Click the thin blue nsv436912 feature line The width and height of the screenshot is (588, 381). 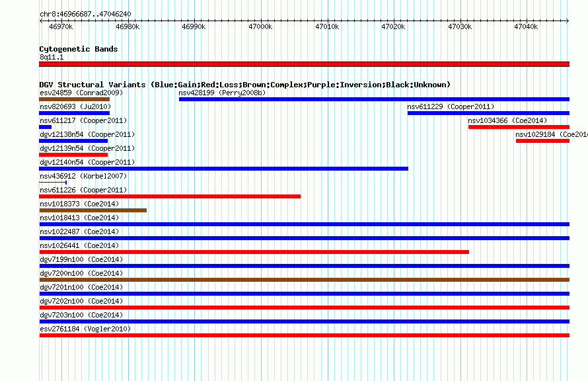[53, 183]
